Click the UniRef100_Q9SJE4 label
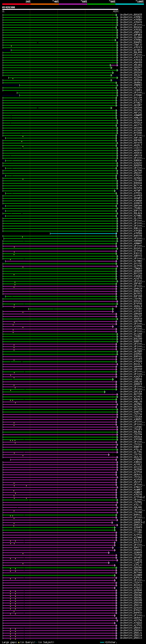 (x=131, y=392)
